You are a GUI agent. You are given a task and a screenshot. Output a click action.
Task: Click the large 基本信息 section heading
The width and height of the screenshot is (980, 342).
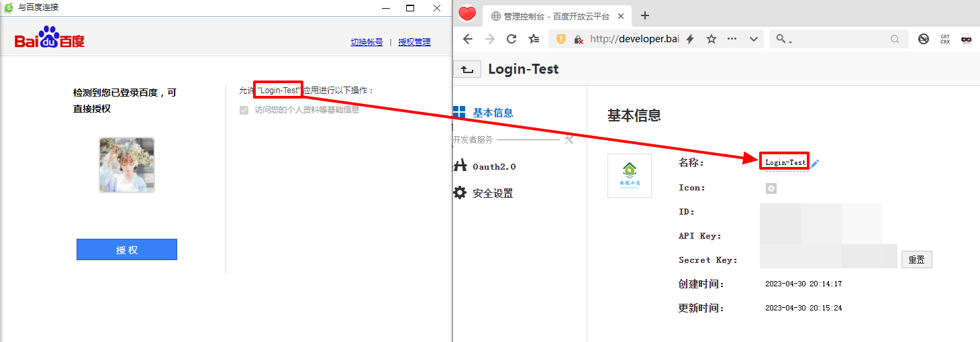coord(634,115)
